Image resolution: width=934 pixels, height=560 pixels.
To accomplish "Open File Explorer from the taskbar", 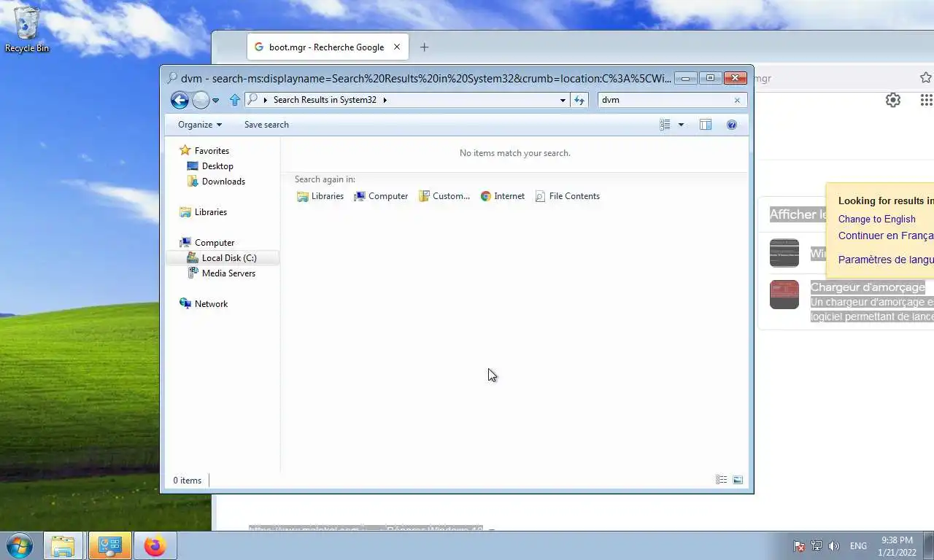I will coord(63,545).
